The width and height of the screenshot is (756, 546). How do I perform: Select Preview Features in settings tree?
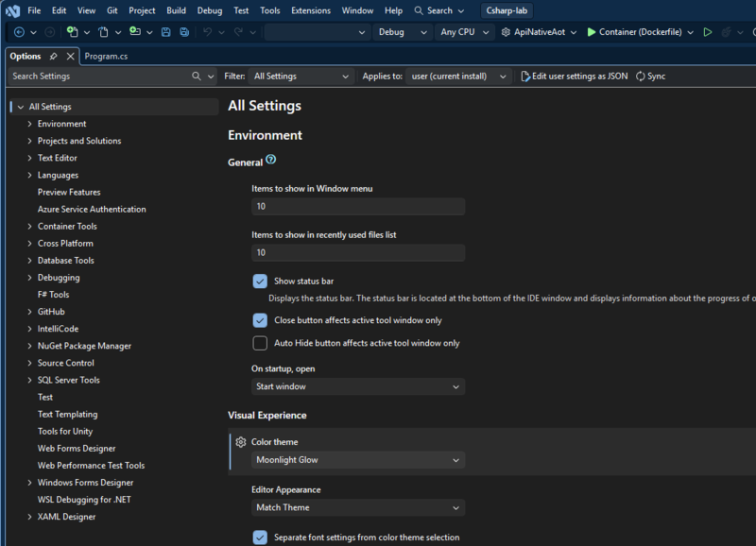tap(69, 193)
